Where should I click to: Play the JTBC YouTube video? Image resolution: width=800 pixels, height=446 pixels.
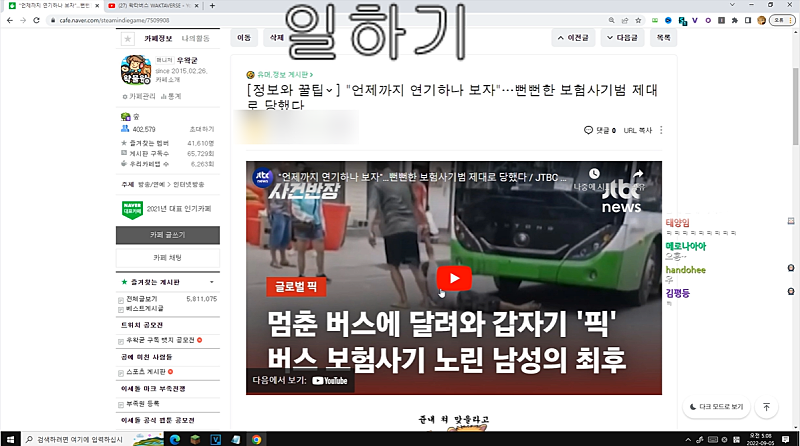pos(454,278)
